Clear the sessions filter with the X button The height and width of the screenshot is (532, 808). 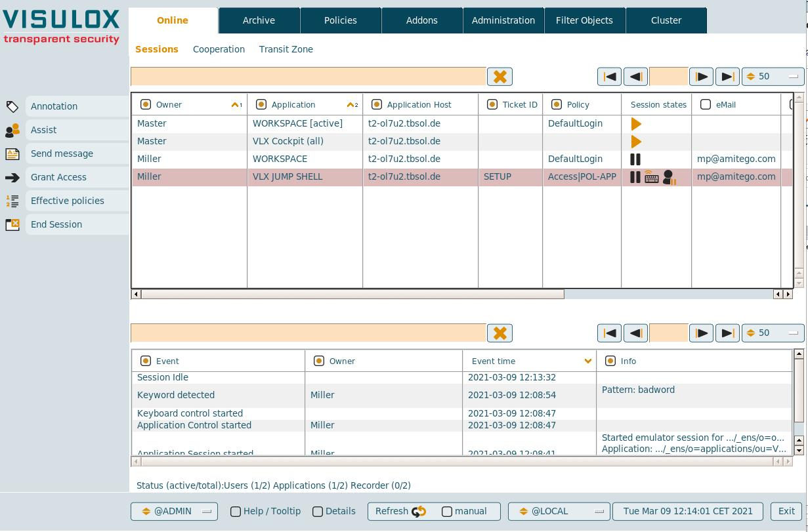pyautogui.click(x=500, y=77)
